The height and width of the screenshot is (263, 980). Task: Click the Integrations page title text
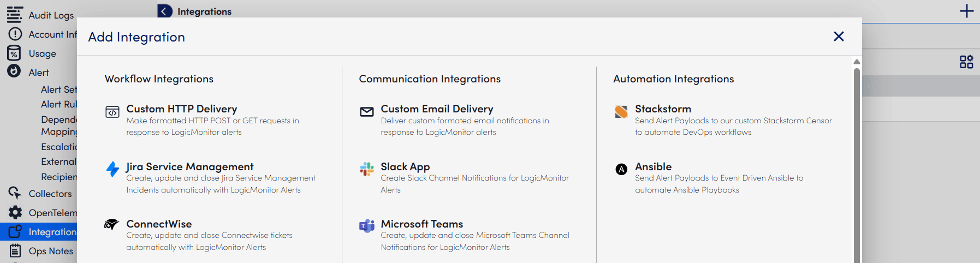pyautogui.click(x=204, y=11)
